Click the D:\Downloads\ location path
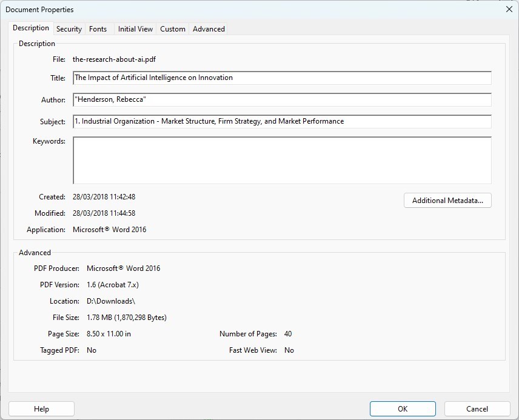The height and width of the screenshot is (420, 519). pos(111,301)
